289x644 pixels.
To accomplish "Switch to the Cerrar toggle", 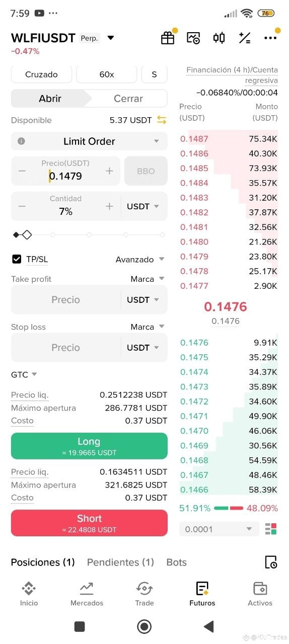I will point(128,99).
